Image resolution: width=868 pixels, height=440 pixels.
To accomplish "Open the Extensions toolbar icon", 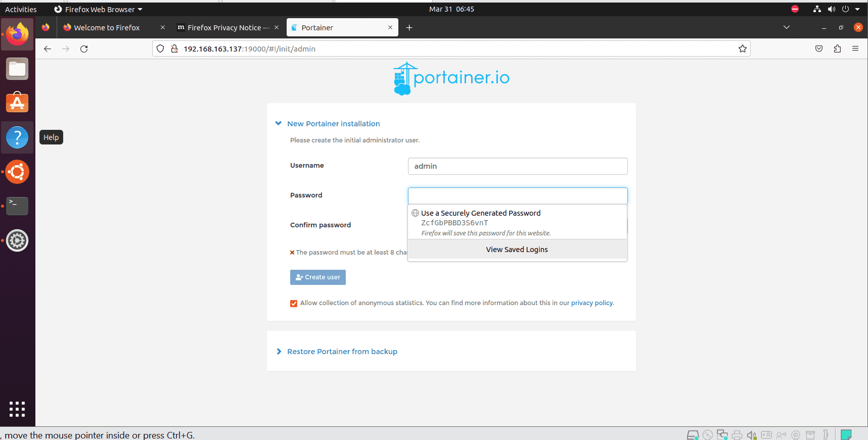I will tap(837, 48).
